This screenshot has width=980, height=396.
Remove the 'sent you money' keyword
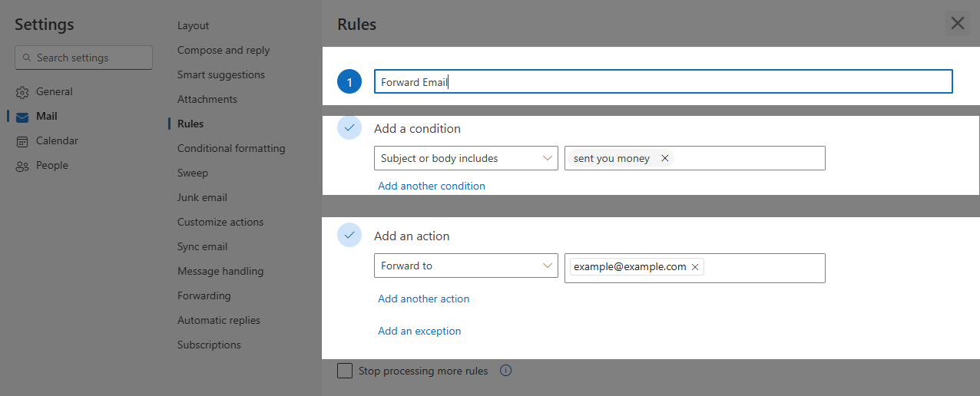click(665, 158)
